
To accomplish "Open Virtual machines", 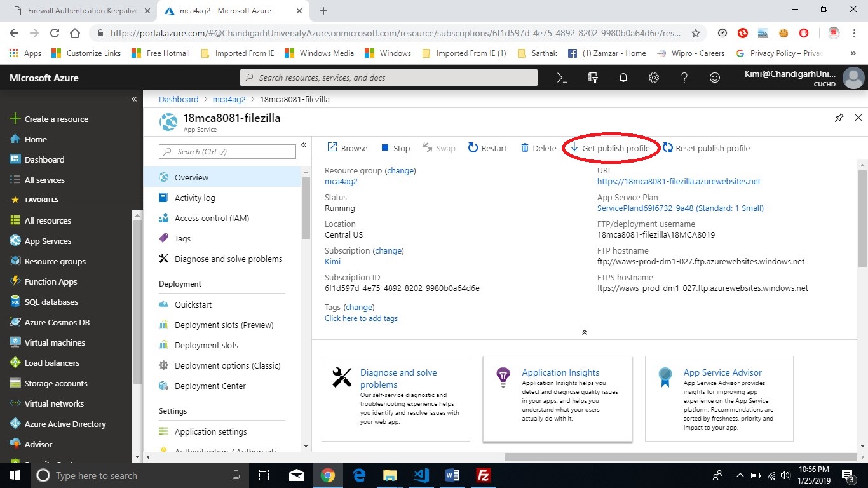I will [x=47, y=342].
